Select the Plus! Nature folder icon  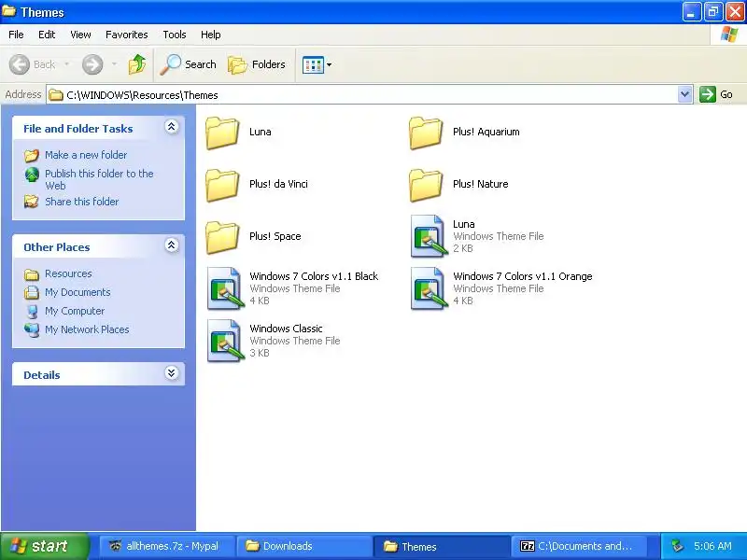426,185
